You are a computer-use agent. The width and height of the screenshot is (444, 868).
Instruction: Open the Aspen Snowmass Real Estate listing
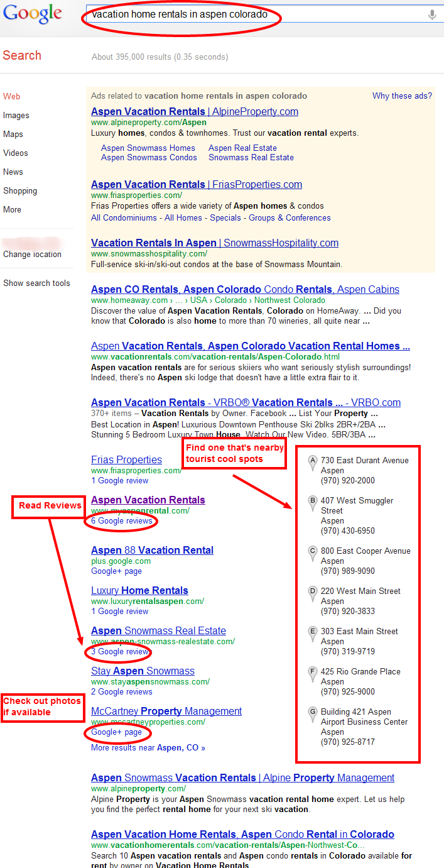pyautogui.click(x=158, y=631)
